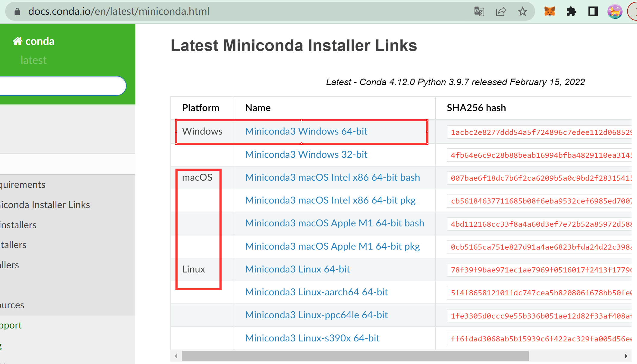The height and width of the screenshot is (364, 637).
Task: Click the Linux platform cell
Action: (x=194, y=269)
